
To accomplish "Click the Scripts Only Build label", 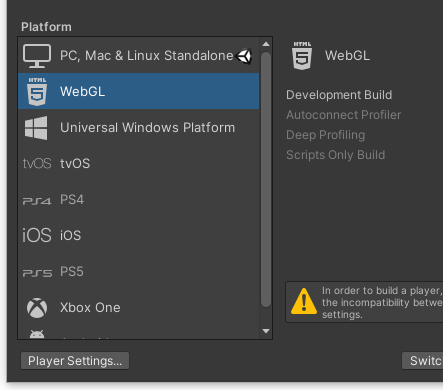I will (336, 155).
